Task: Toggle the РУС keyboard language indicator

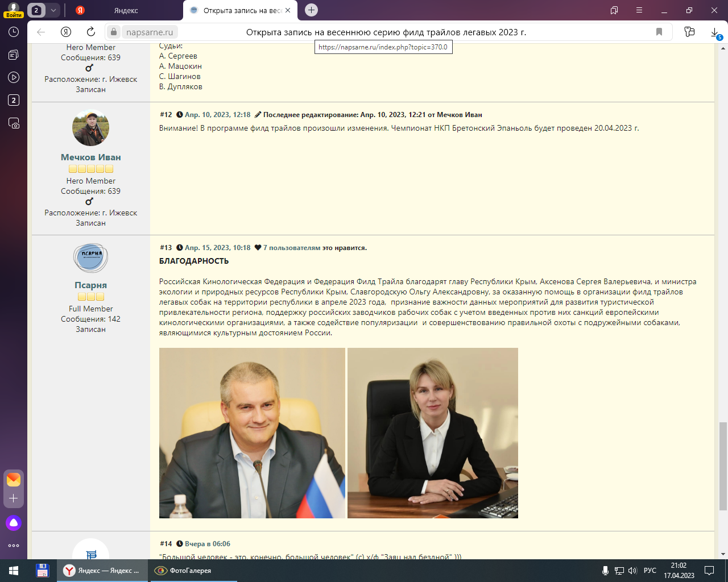Action: tap(650, 571)
